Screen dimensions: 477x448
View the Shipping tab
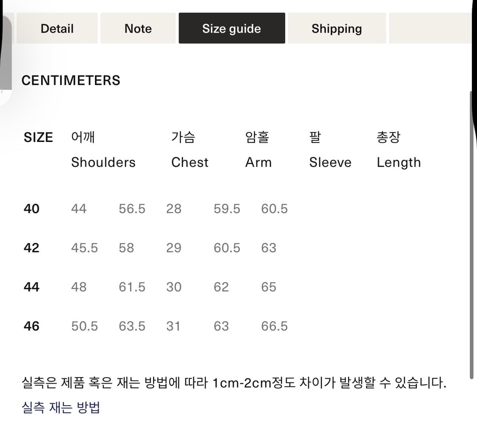pyautogui.click(x=336, y=28)
